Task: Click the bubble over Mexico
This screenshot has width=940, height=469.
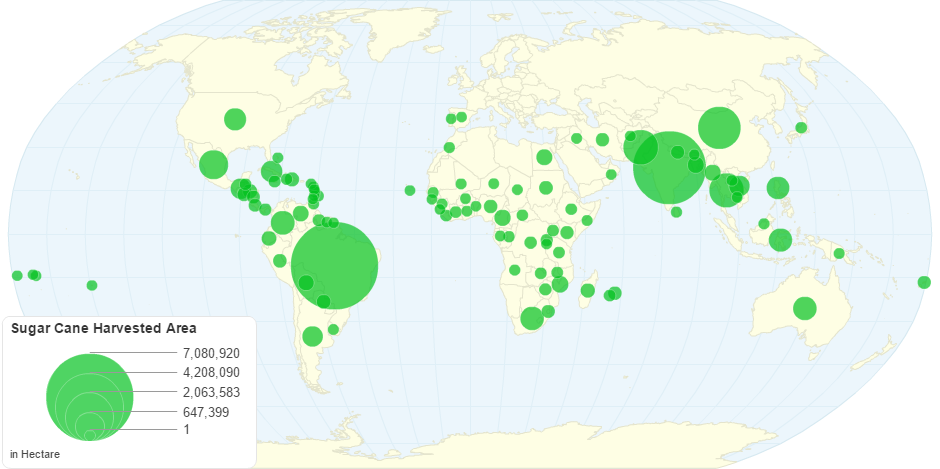Action: coord(213,164)
